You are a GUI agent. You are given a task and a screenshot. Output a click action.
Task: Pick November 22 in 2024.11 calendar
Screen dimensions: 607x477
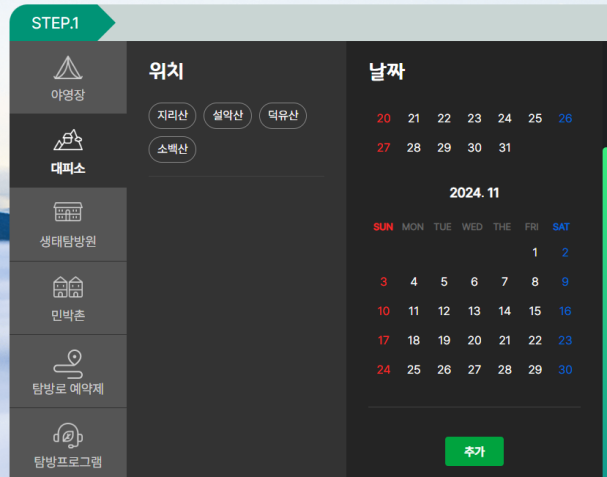coord(535,340)
